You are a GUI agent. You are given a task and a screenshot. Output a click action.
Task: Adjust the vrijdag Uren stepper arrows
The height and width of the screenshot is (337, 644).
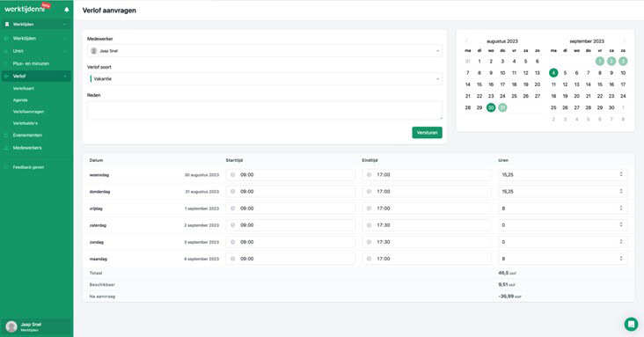[621, 208]
